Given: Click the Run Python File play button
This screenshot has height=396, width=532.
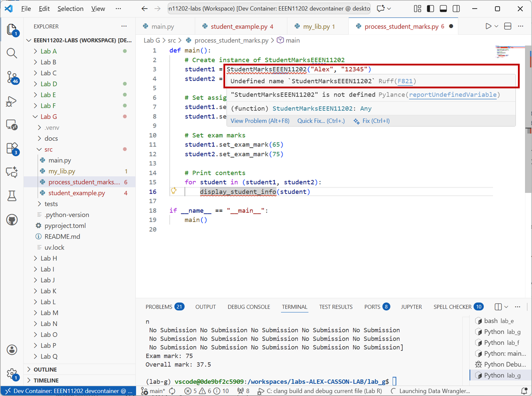Looking at the screenshot, I should 488,26.
